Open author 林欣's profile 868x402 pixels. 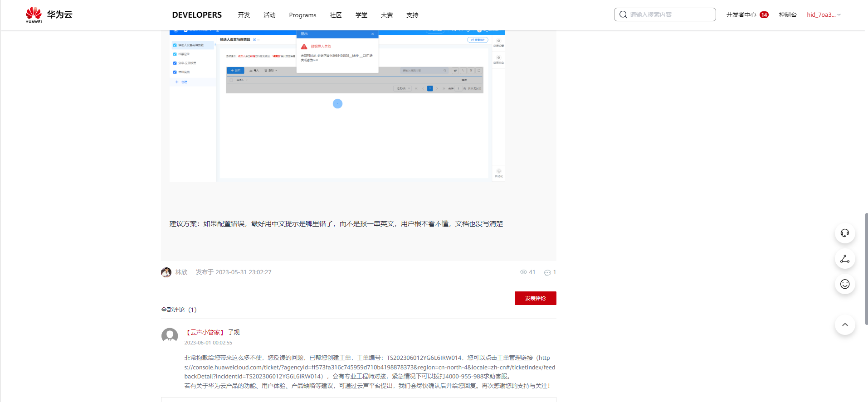[181, 272]
